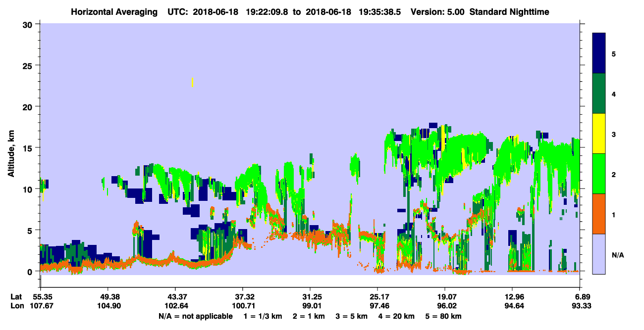Viewport: 644px width, 330px height.
Task: Click the 'N/A = not applicable' legend text
Action: (195, 316)
